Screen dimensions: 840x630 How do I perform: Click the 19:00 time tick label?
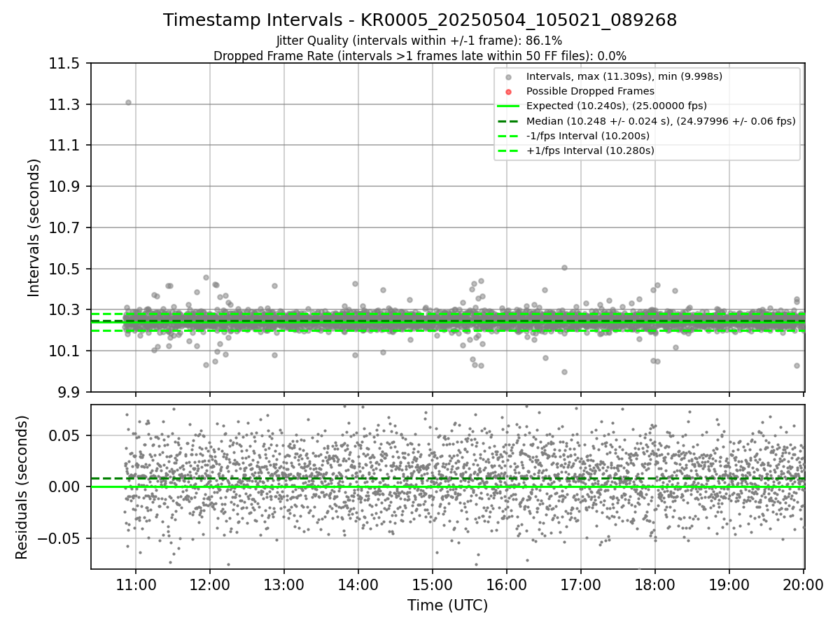(729, 585)
